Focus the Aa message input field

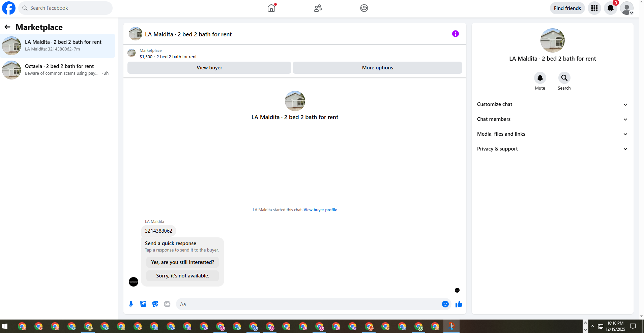point(309,304)
